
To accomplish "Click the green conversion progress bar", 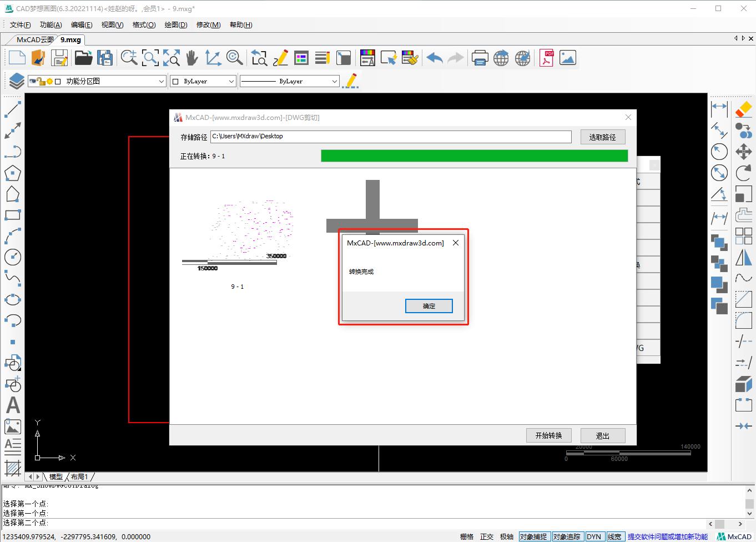I will coord(475,155).
